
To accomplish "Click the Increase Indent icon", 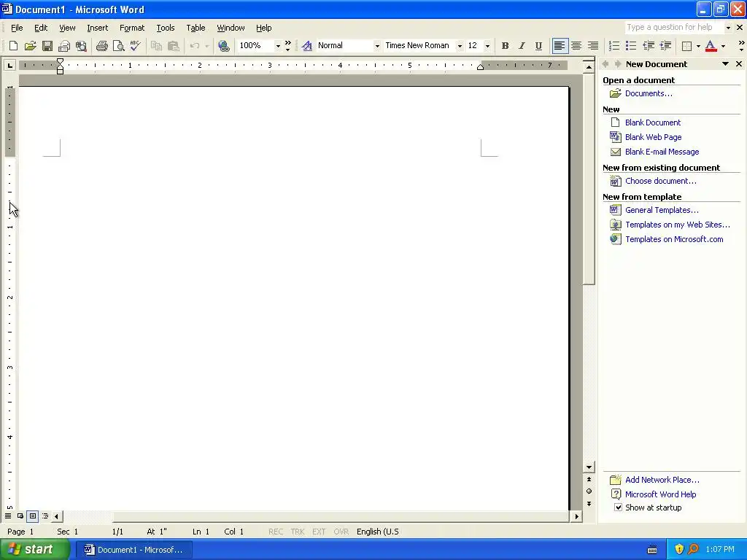I will coord(665,46).
